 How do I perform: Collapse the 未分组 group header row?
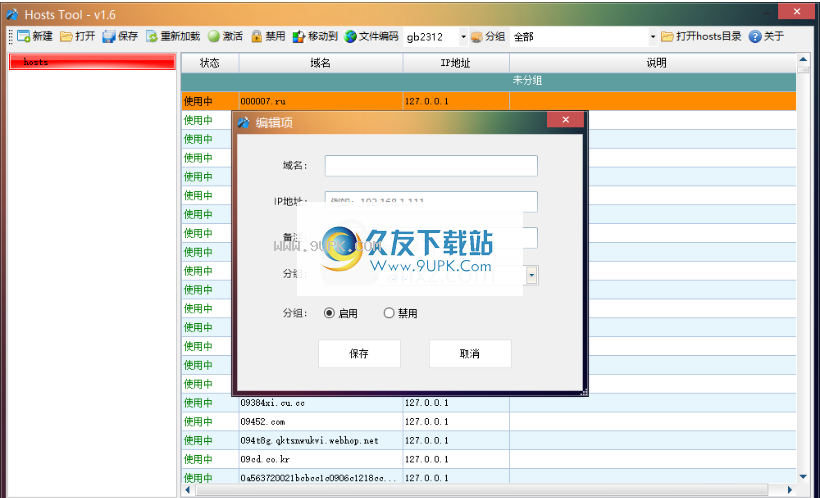pyautogui.click(x=488, y=81)
